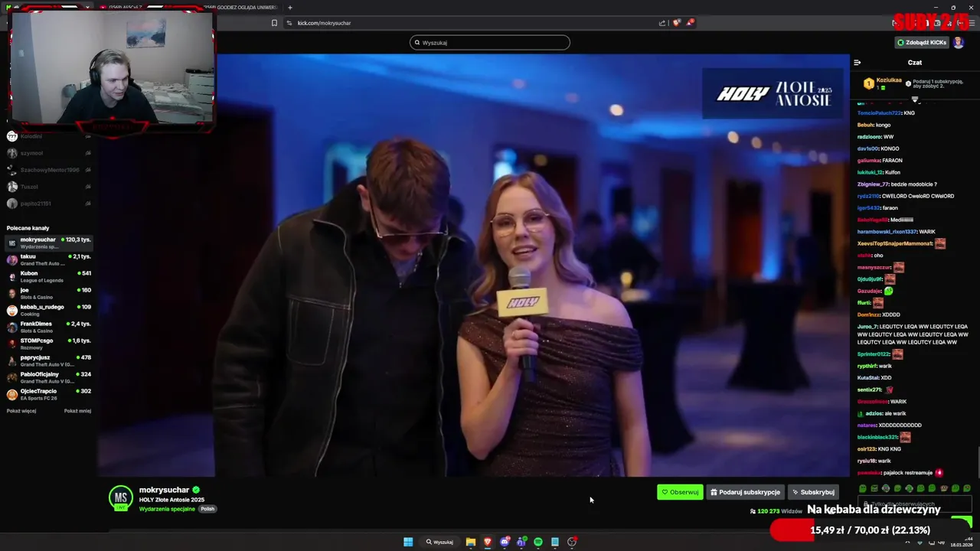Viewport: 980px width, 551px height.
Task: Show fewer channels with Pokaż mniej
Action: coord(77,411)
